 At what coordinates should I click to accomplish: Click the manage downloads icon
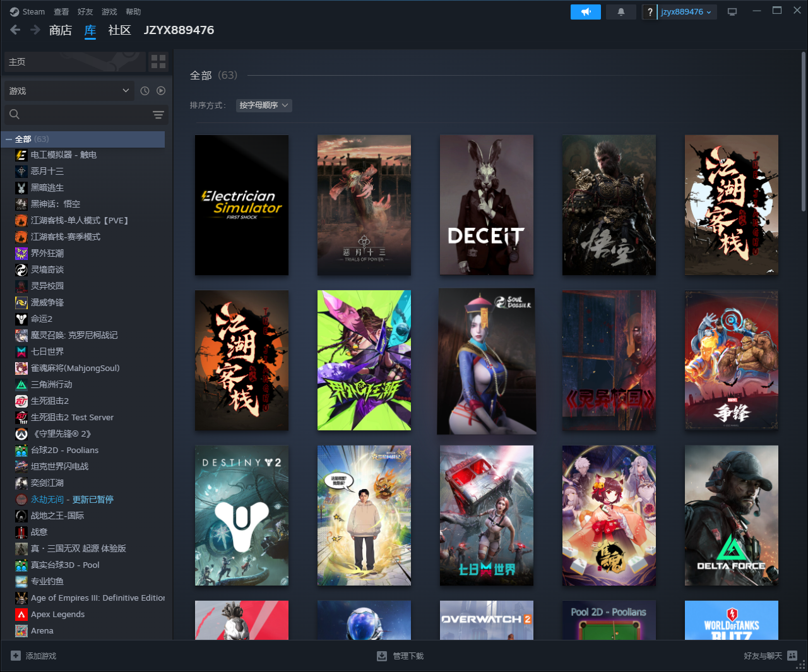[382, 656]
